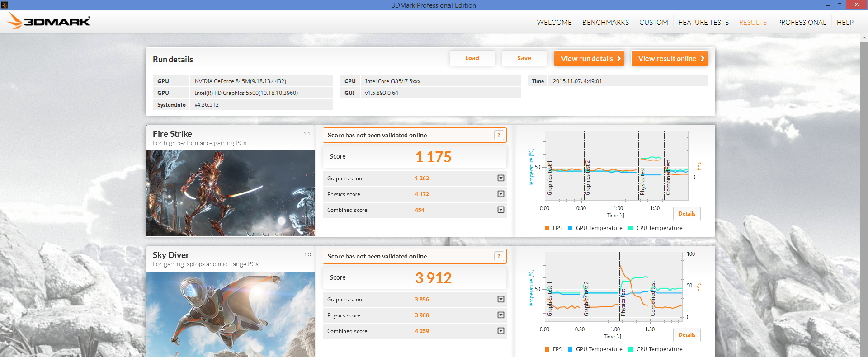Click Fire Strike GPU Temperature legend swatch
Image resolution: width=868 pixels, height=357 pixels.
coord(570,228)
